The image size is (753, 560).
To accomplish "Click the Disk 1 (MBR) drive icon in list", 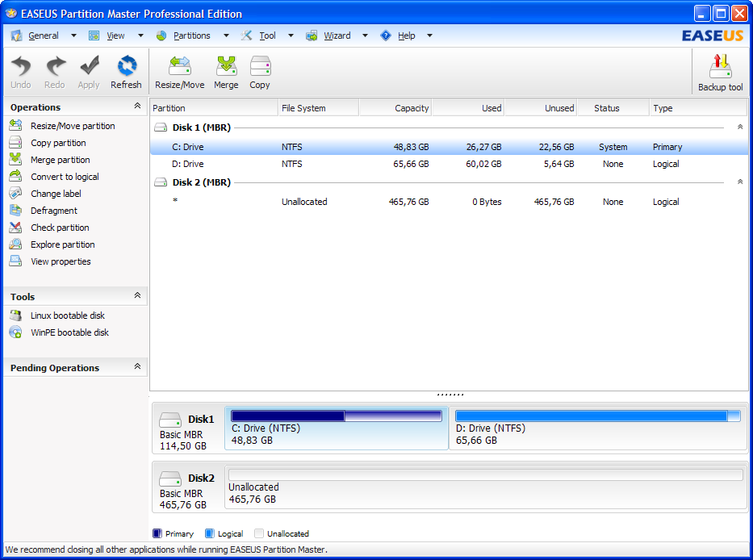I will (x=161, y=127).
